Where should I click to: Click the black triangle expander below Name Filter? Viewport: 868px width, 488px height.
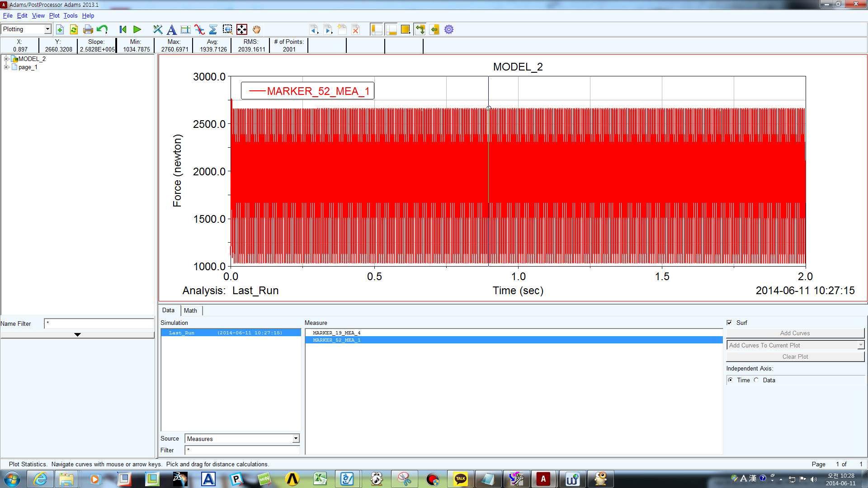[x=77, y=335]
